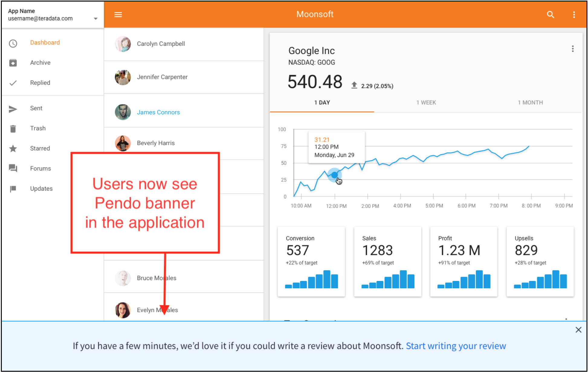Open the Profit 1.23 M stat card
This screenshot has width=588, height=372.
(464, 262)
